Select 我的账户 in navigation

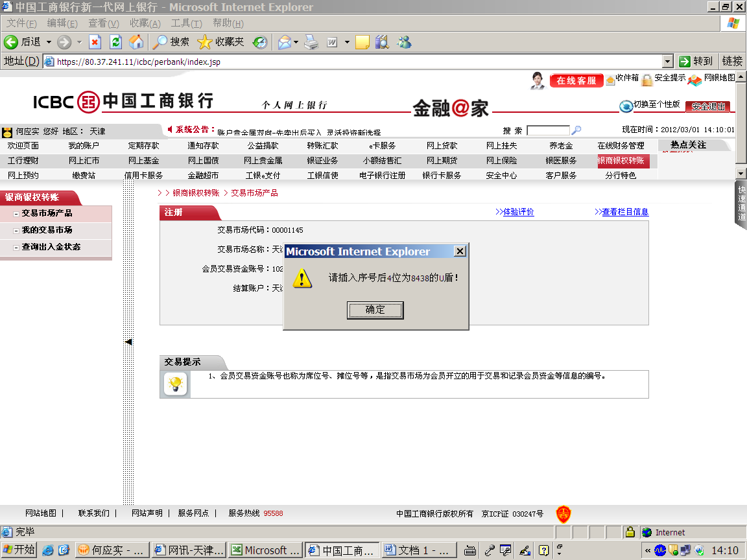coord(84,146)
